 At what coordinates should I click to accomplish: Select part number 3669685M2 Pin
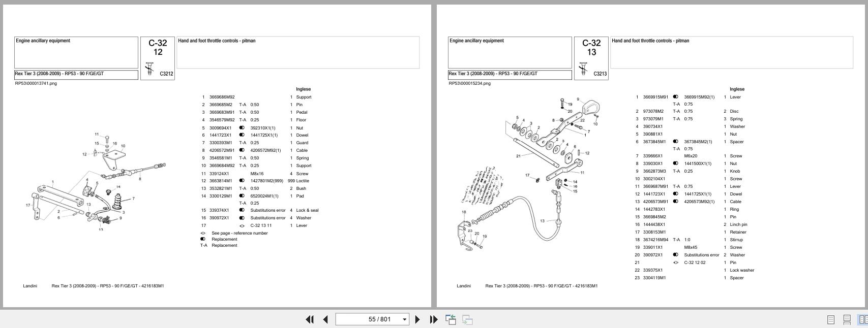221,105
